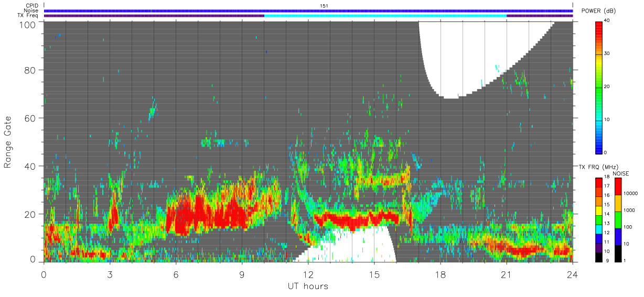Viewport: 644px width, 297px height.
Task: Click the 24 tick on UT hours axis
Action: pos(573,274)
